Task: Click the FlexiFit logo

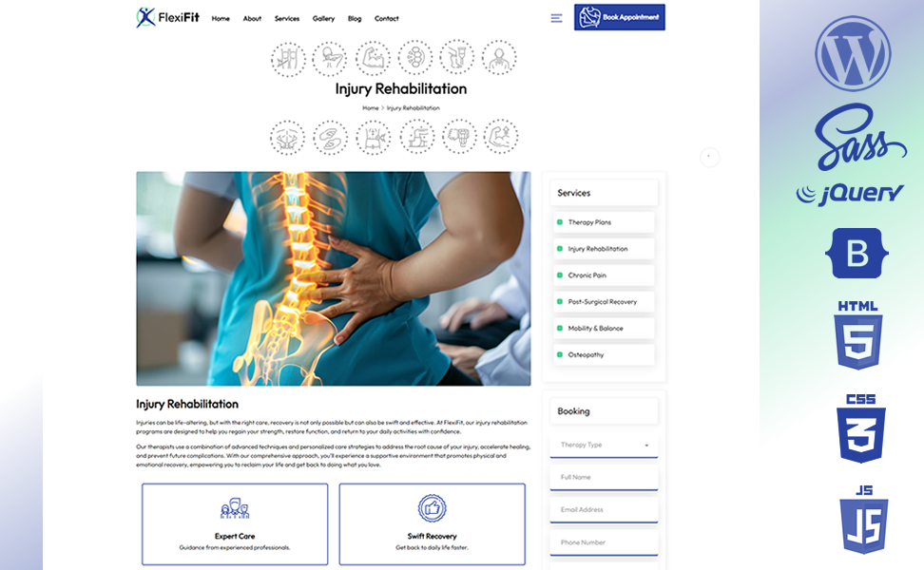Action: click(168, 18)
